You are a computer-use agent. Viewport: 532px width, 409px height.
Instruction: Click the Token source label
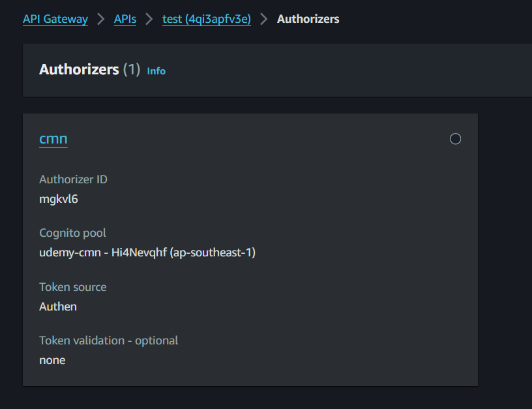click(72, 287)
